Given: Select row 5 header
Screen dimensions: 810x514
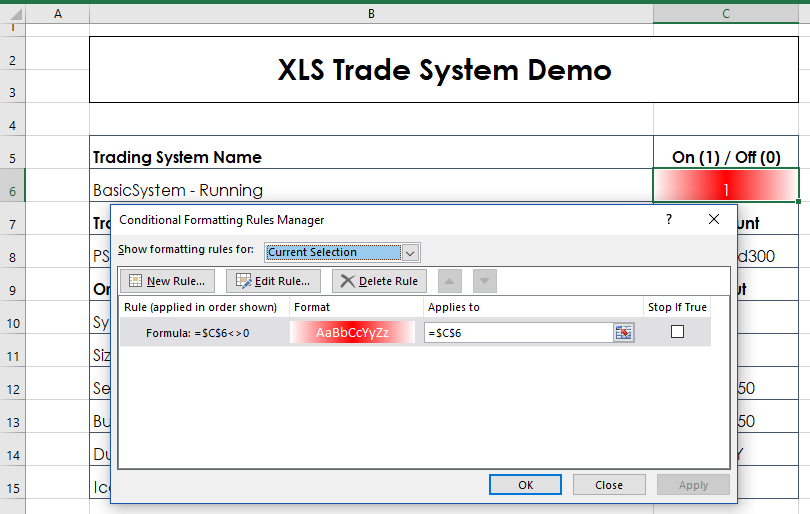Looking at the screenshot, I should tap(12, 157).
